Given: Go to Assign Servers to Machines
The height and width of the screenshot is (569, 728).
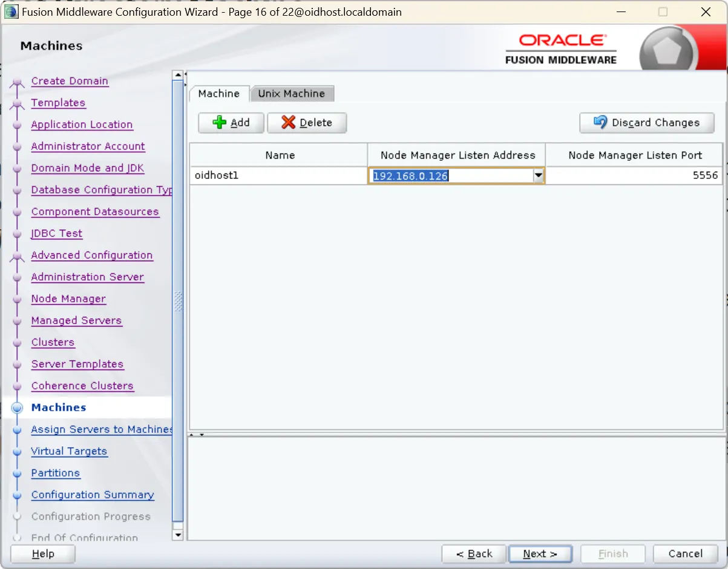Looking at the screenshot, I should [x=102, y=429].
